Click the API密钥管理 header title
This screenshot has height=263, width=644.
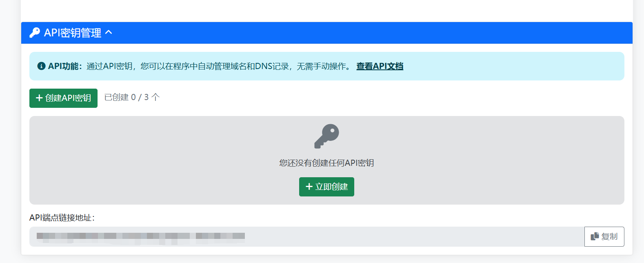click(72, 33)
